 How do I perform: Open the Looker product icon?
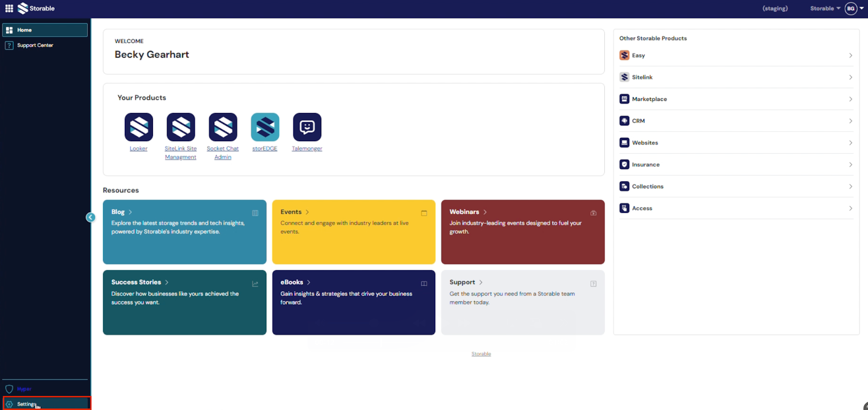coord(138,127)
